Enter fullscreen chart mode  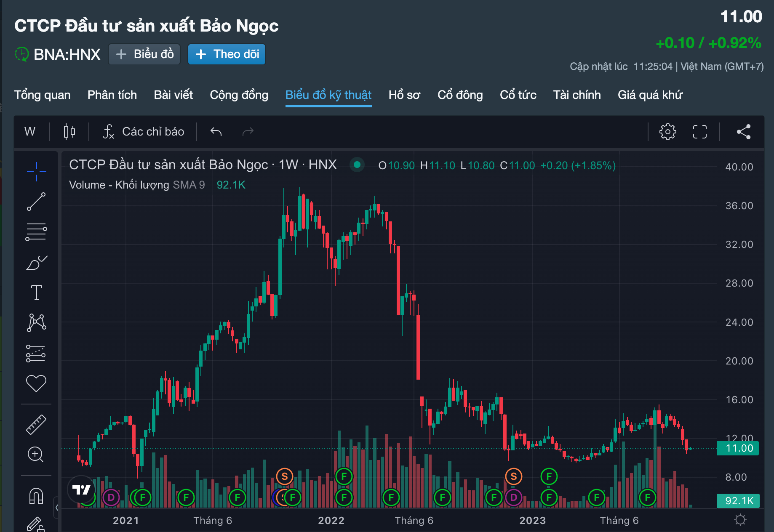tap(700, 132)
